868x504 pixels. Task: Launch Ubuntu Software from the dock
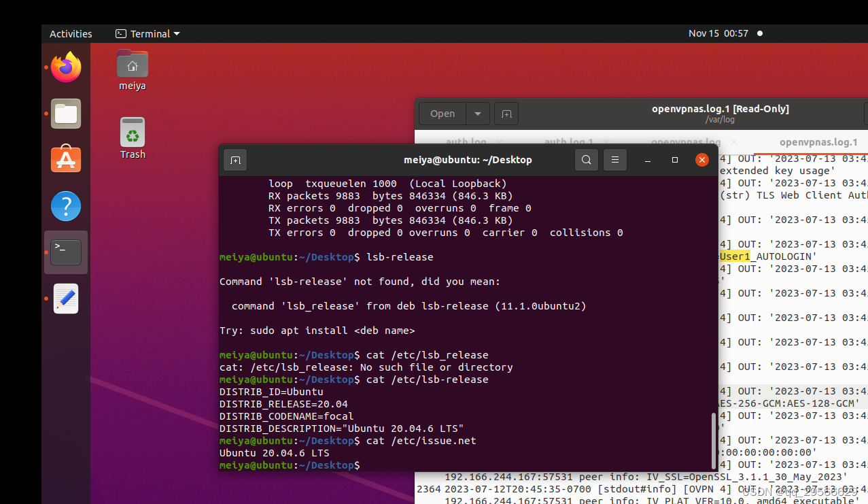[x=66, y=160]
